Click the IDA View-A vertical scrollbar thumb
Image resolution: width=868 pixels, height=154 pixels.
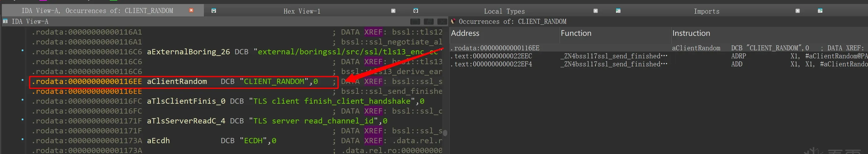point(445,133)
